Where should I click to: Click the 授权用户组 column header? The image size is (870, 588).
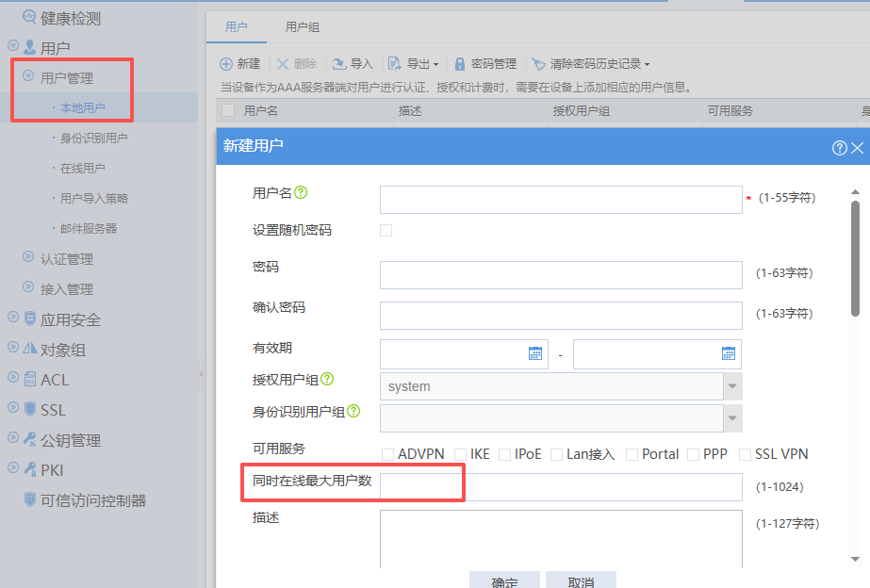[x=581, y=110]
